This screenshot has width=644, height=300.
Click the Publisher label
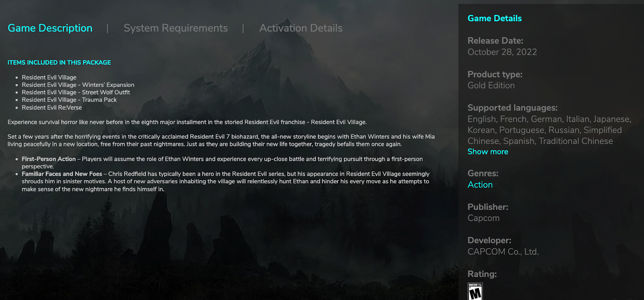click(x=487, y=207)
